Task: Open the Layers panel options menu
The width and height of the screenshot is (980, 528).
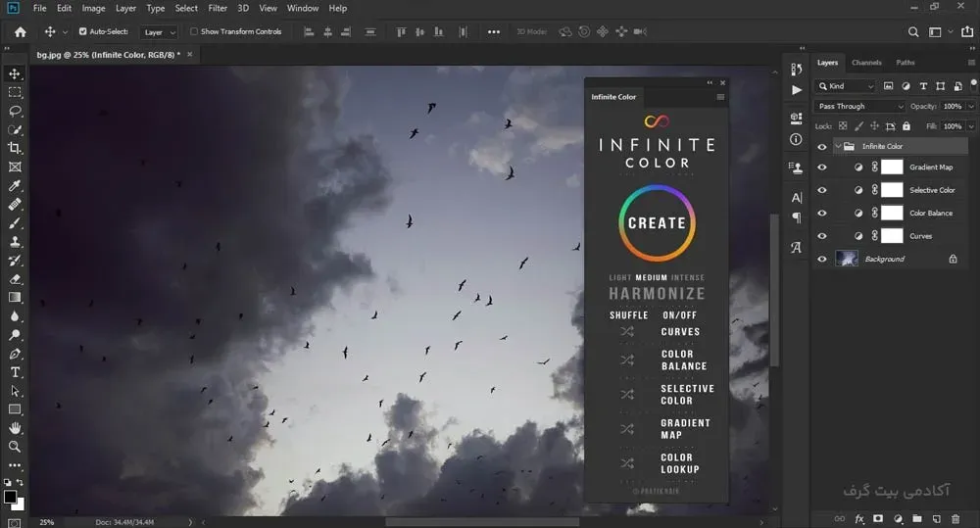Action: [971, 63]
